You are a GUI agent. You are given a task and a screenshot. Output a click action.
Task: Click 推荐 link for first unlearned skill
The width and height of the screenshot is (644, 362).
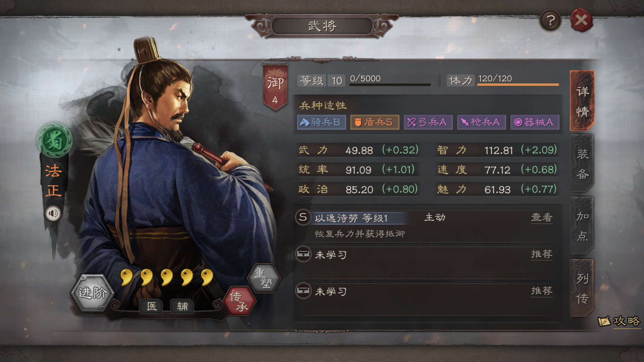pos(542,254)
